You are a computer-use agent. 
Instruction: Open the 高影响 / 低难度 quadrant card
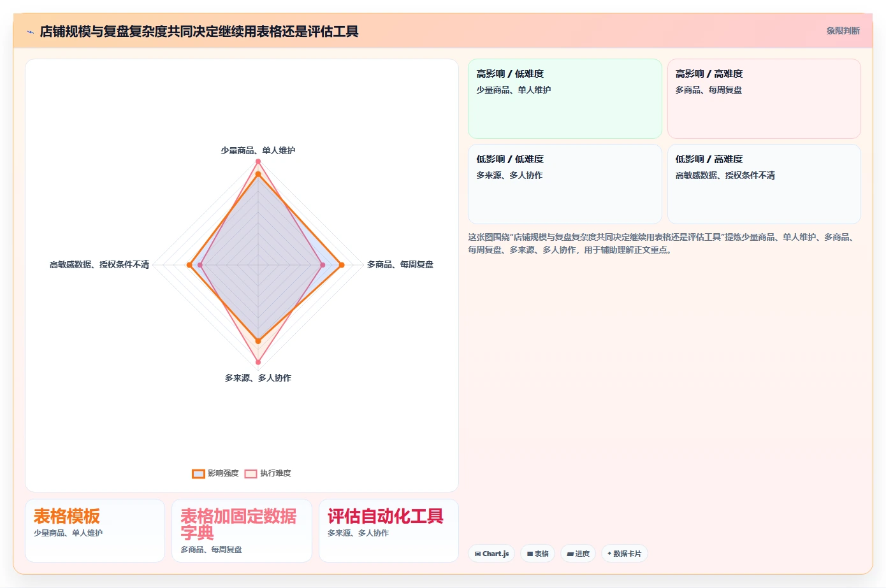565,99
